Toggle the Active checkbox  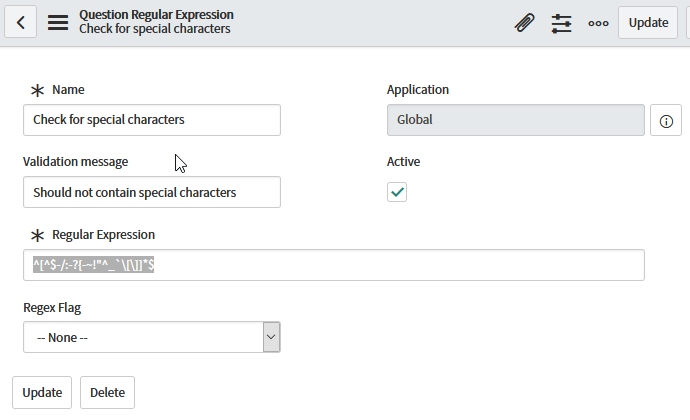pos(397,192)
